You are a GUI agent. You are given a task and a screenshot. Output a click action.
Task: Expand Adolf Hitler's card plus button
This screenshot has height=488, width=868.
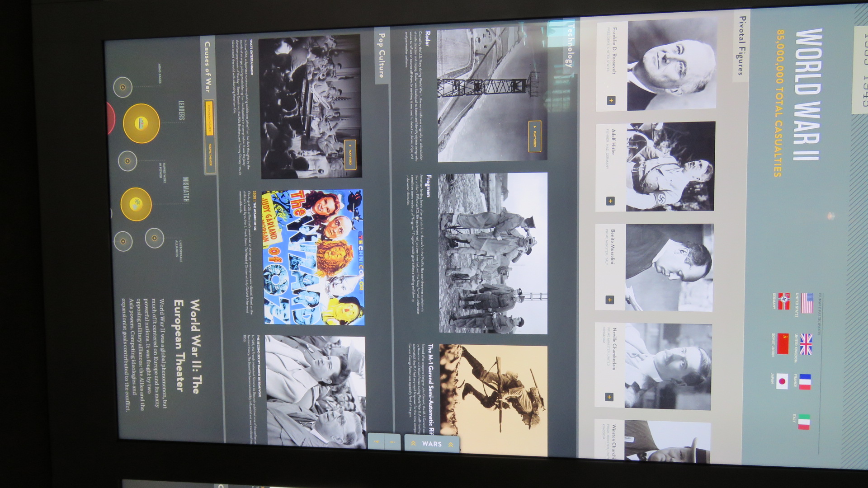pos(610,201)
